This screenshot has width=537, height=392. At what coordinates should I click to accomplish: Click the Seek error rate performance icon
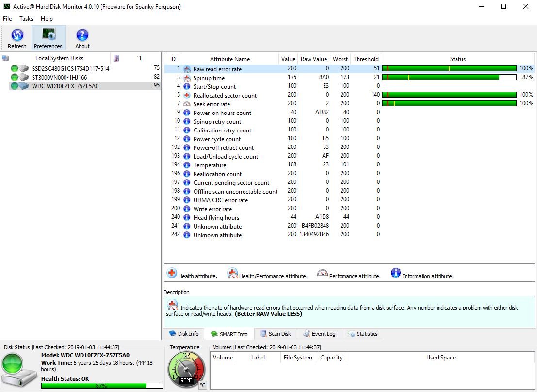[187, 104]
